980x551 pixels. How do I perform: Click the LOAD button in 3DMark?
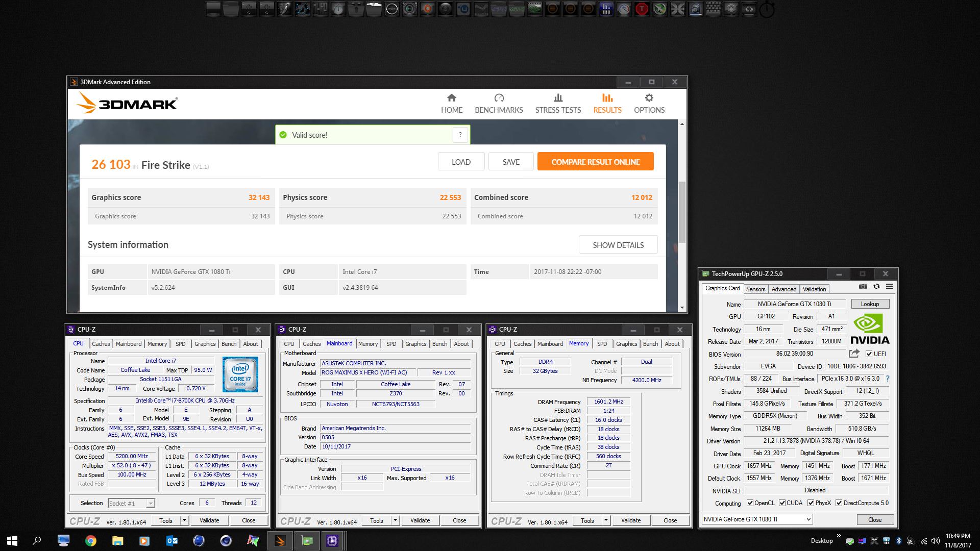coord(461,162)
